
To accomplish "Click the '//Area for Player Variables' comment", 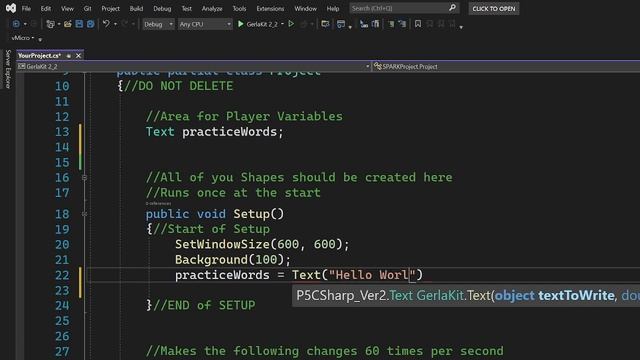I will (x=244, y=117).
